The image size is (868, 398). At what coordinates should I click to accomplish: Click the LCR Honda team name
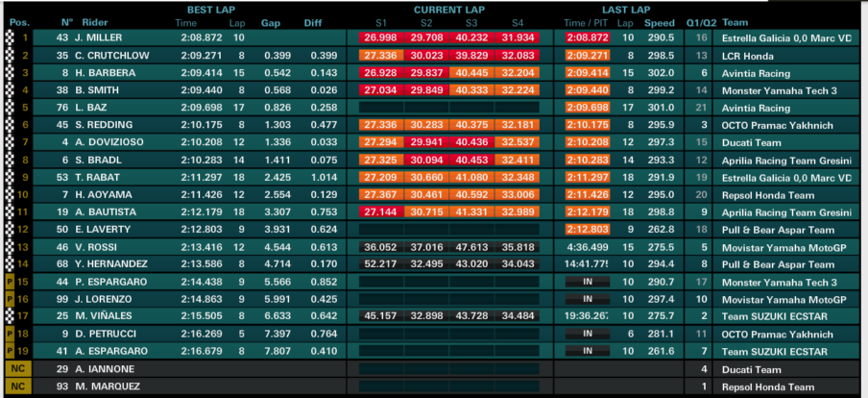tap(747, 56)
